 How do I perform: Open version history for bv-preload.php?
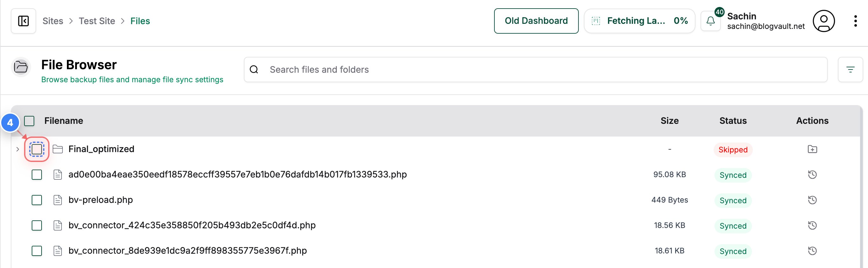tap(813, 200)
